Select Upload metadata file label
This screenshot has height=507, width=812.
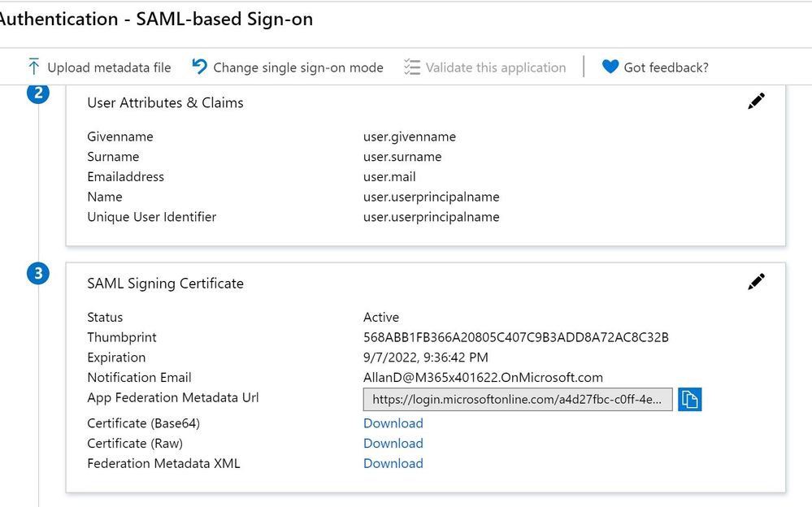point(109,67)
